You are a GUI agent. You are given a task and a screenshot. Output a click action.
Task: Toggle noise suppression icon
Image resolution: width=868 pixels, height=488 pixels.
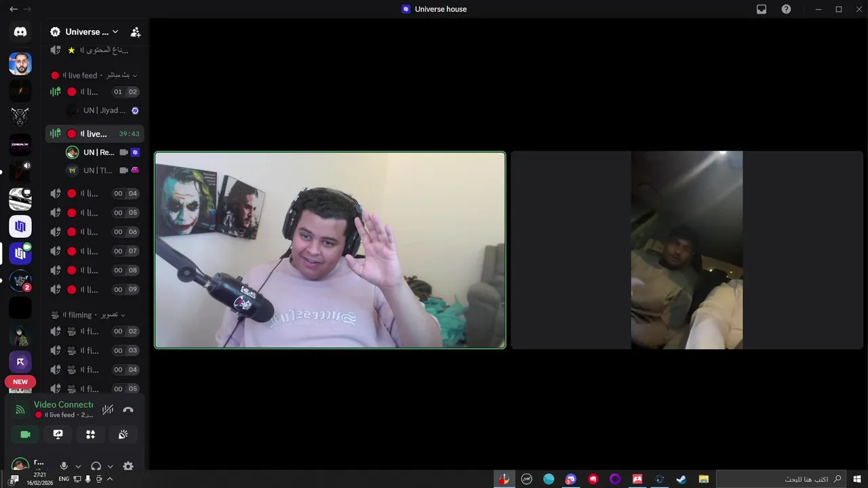click(108, 409)
